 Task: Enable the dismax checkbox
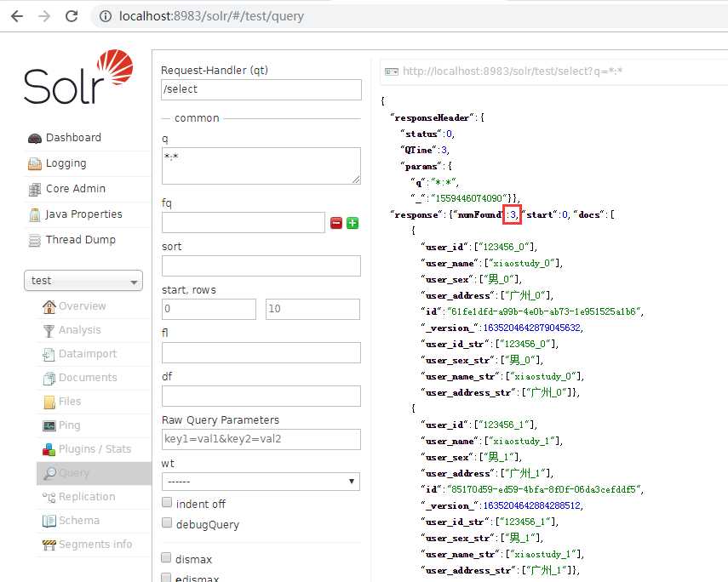click(x=166, y=557)
